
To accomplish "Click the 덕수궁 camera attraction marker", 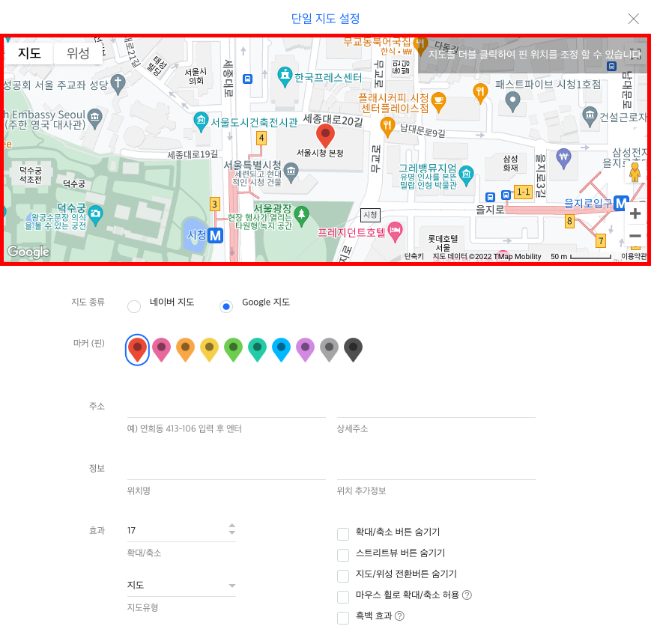I will (x=96, y=216).
